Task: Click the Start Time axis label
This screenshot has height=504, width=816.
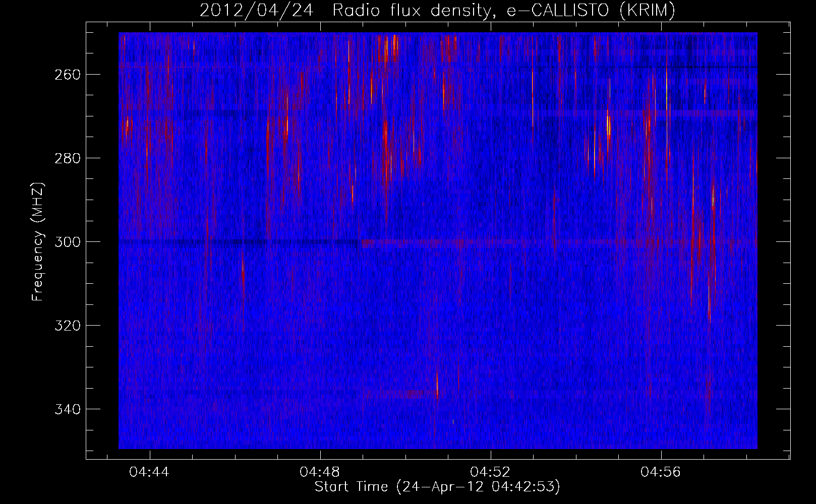Action: (437, 487)
